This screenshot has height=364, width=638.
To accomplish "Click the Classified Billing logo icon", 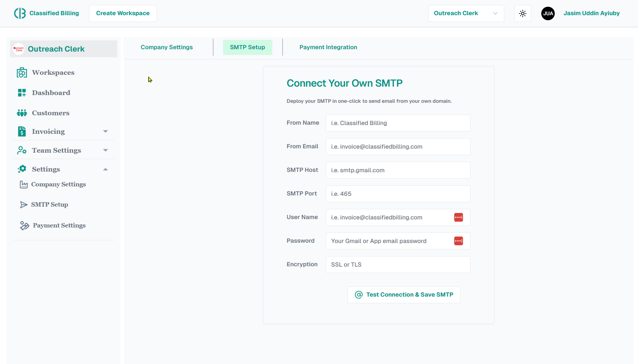I will click(20, 13).
